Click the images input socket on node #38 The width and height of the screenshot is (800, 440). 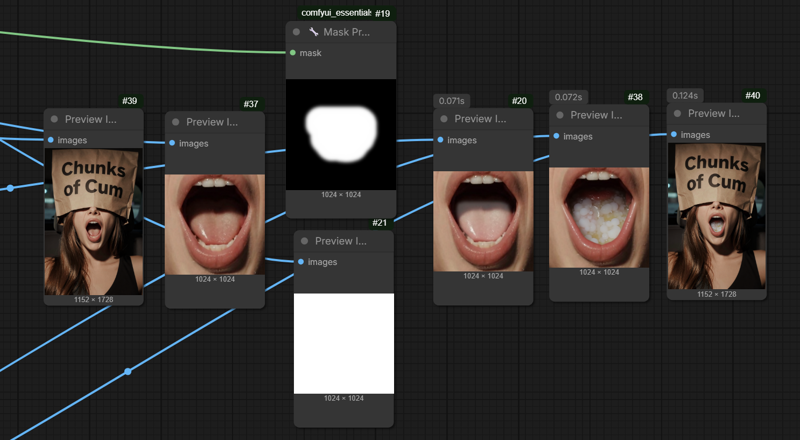[x=557, y=136]
